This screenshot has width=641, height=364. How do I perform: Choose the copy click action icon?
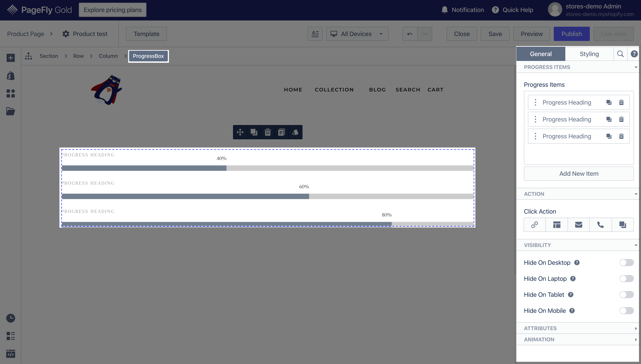coord(623,225)
